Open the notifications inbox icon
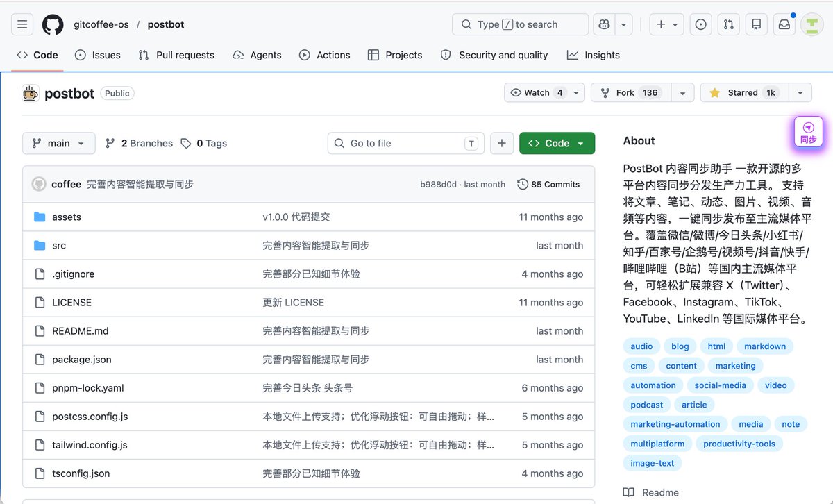Image resolution: width=833 pixels, height=504 pixels. tap(784, 24)
